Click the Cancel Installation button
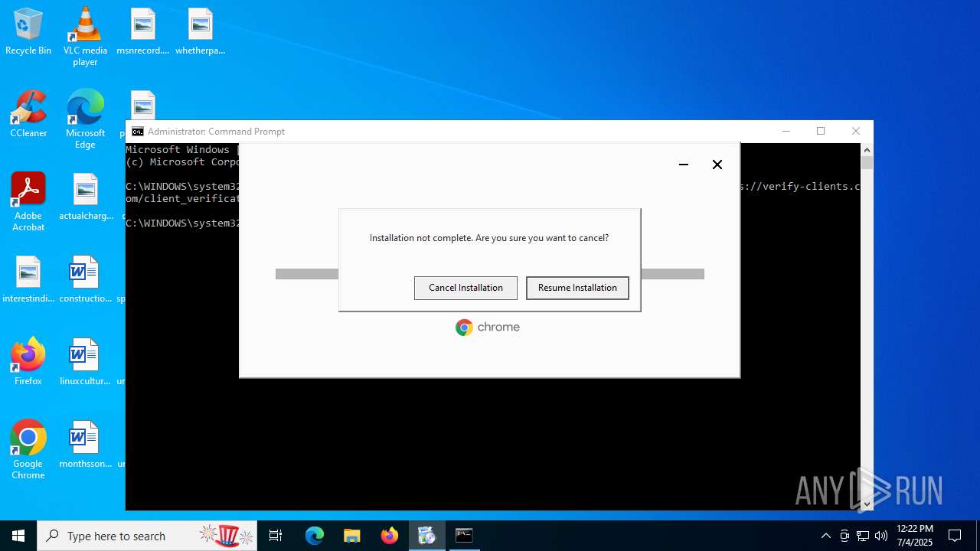 (x=465, y=288)
